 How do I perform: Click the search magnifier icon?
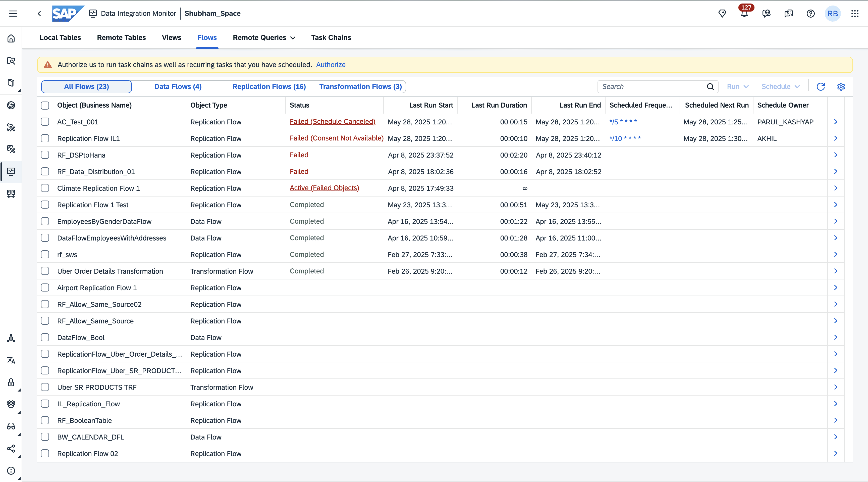(710, 87)
